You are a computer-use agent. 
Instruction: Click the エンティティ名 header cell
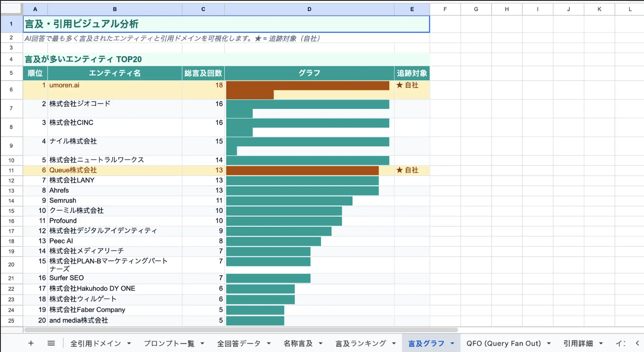click(x=115, y=73)
